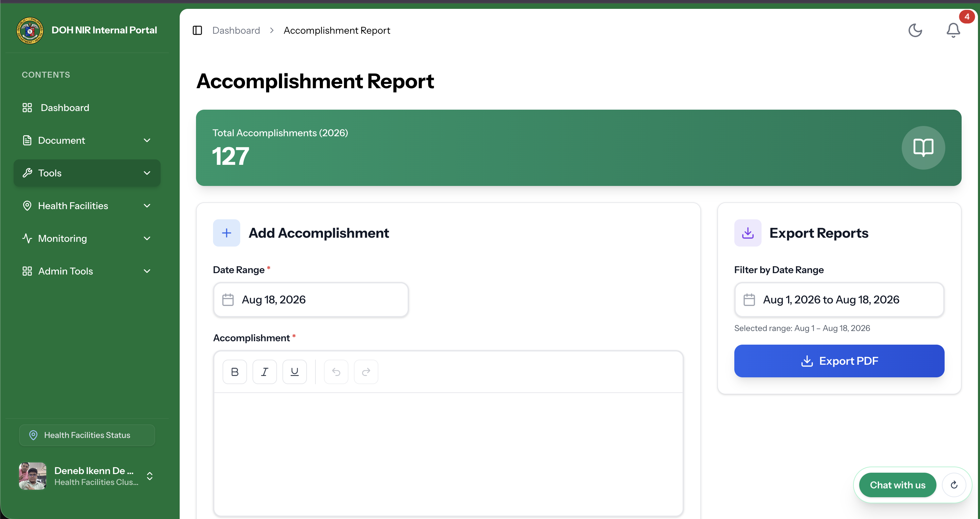980x519 pixels.
Task: Toggle underline formatting
Action: tap(294, 372)
